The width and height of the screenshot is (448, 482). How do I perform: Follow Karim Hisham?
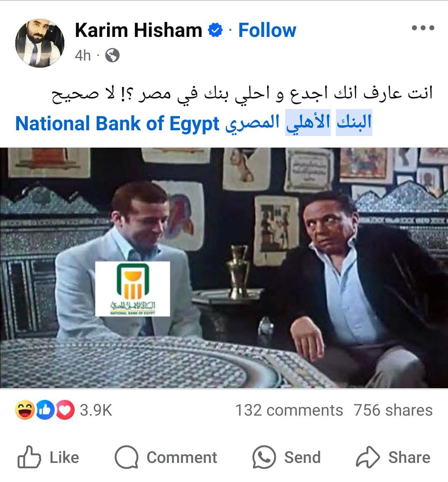[x=267, y=30]
